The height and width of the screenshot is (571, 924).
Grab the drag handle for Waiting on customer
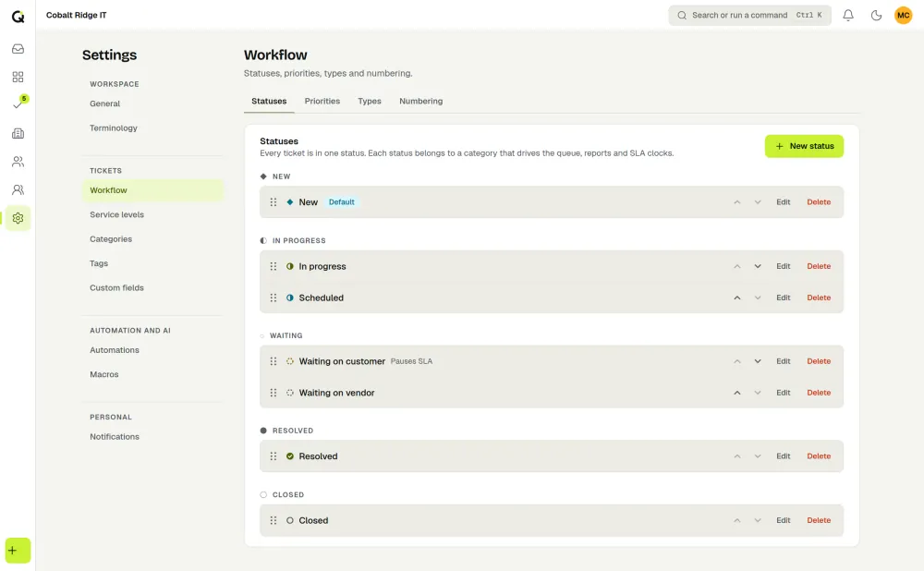click(274, 361)
